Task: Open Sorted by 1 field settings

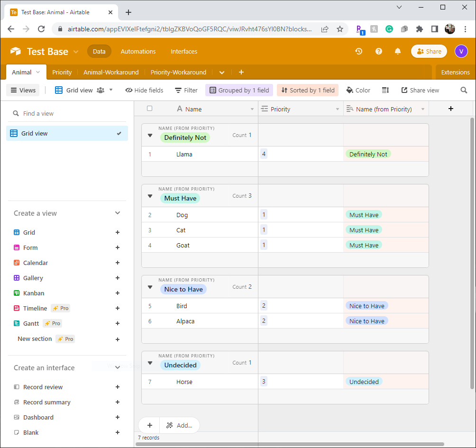Action: pyautogui.click(x=308, y=90)
